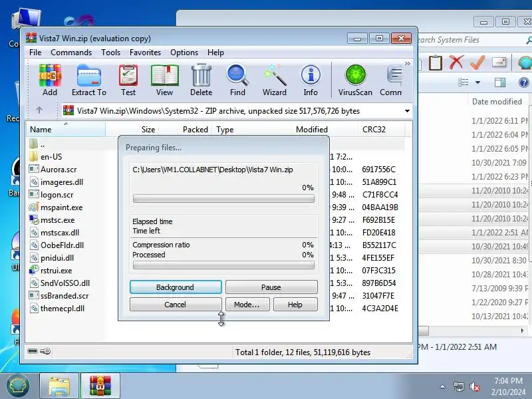The width and height of the screenshot is (532, 399).
Task: Select the rstrui.exe file
Action: coord(51,271)
